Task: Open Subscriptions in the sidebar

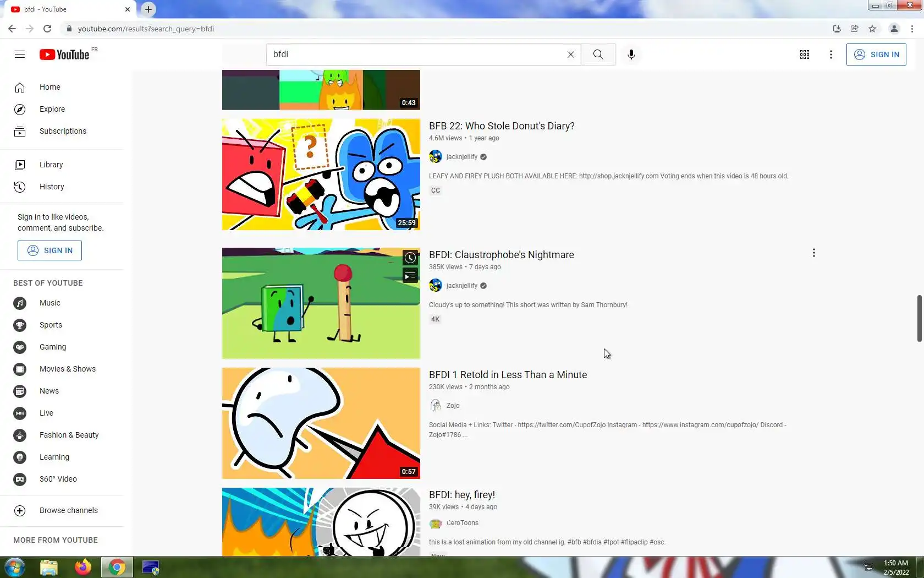Action: pyautogui.click(x=62, y=131)
